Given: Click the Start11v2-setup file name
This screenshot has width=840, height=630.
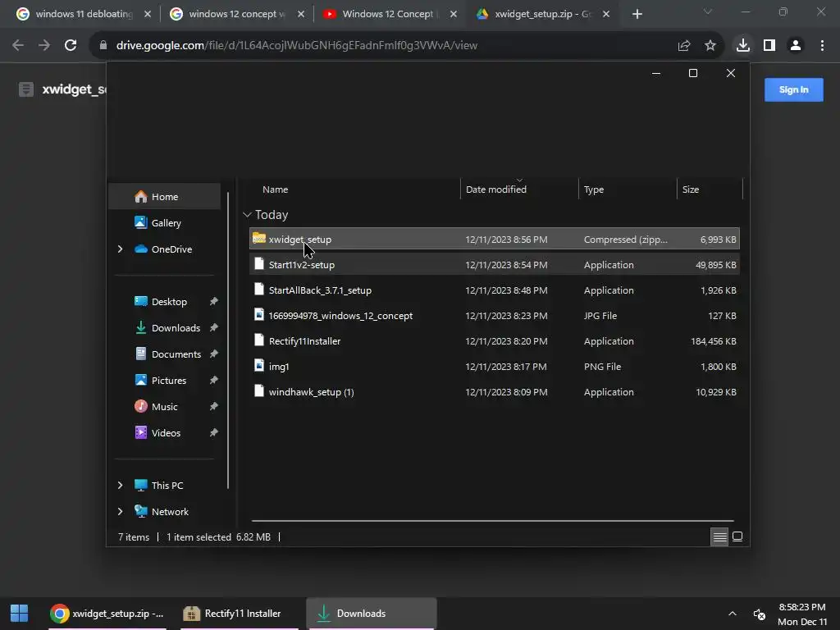Looking at the screenshot, I should [302, 265].
